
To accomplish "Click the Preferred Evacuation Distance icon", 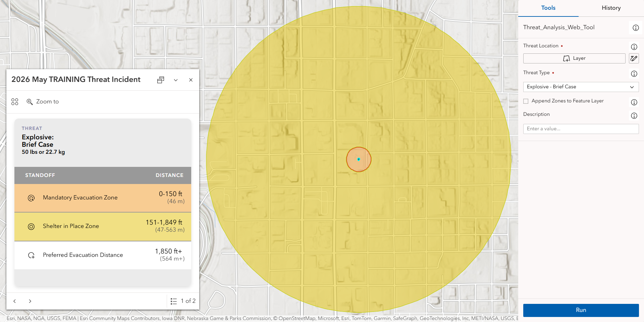I will point(31,256).
